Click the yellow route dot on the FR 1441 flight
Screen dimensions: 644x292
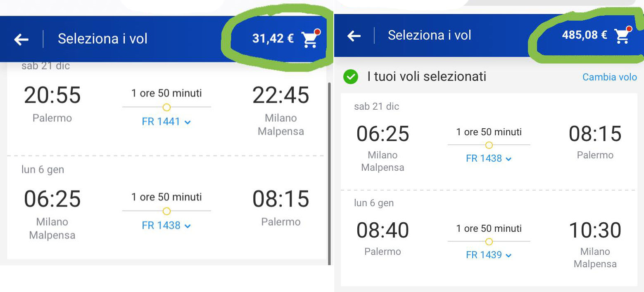click(x=166, y=107)
